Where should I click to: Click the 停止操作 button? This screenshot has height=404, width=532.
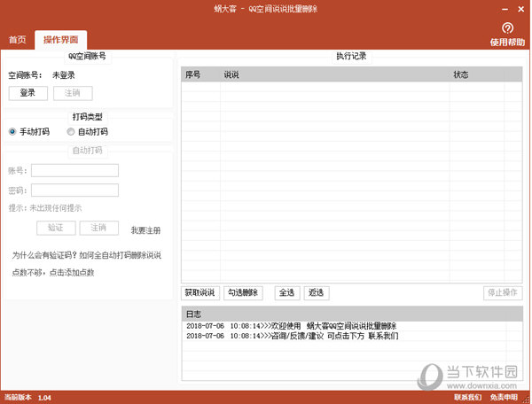click(x=503, y=293)
